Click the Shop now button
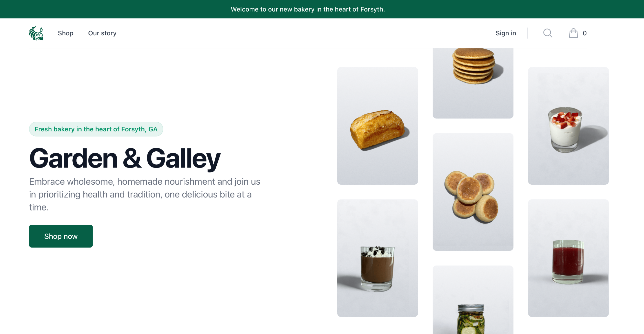 click(61, 236)
